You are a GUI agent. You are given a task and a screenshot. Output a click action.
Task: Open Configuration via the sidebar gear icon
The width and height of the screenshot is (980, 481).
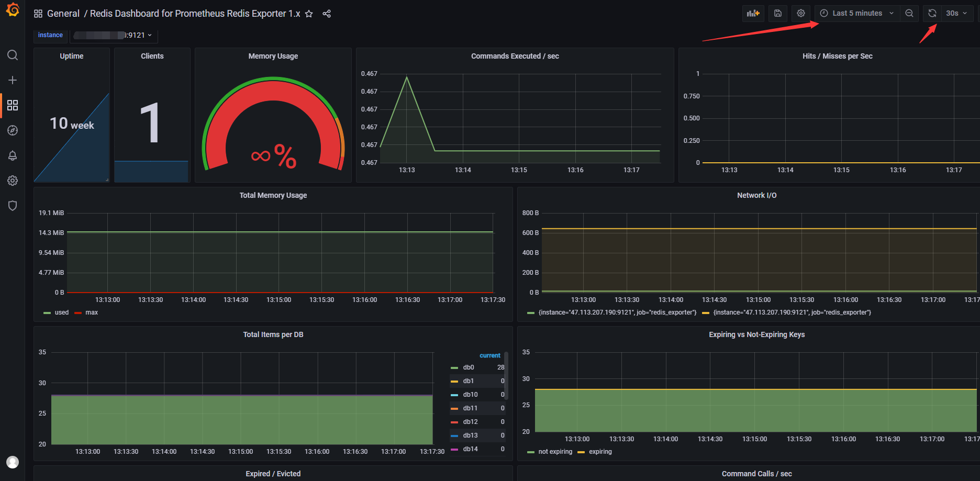(13, 181)
